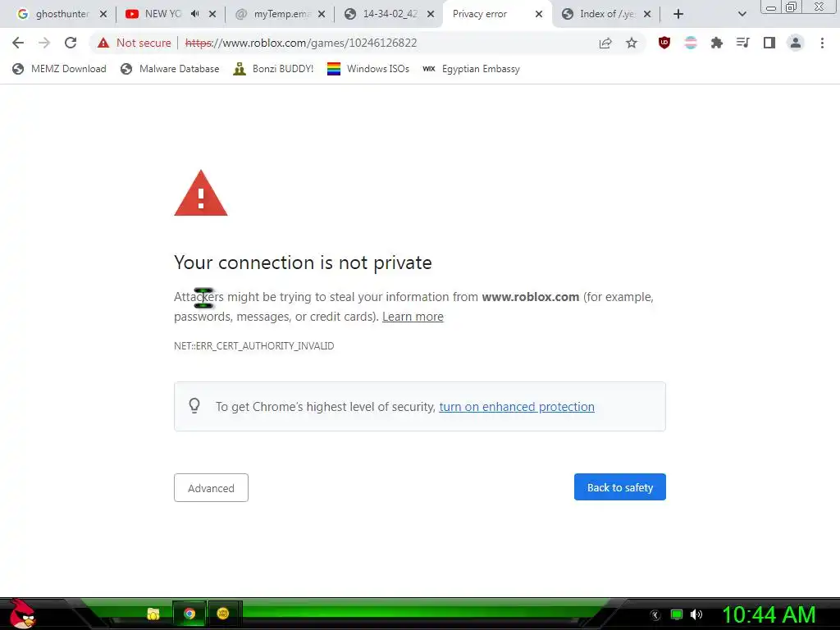Open the media controls icon

point(743,43)
